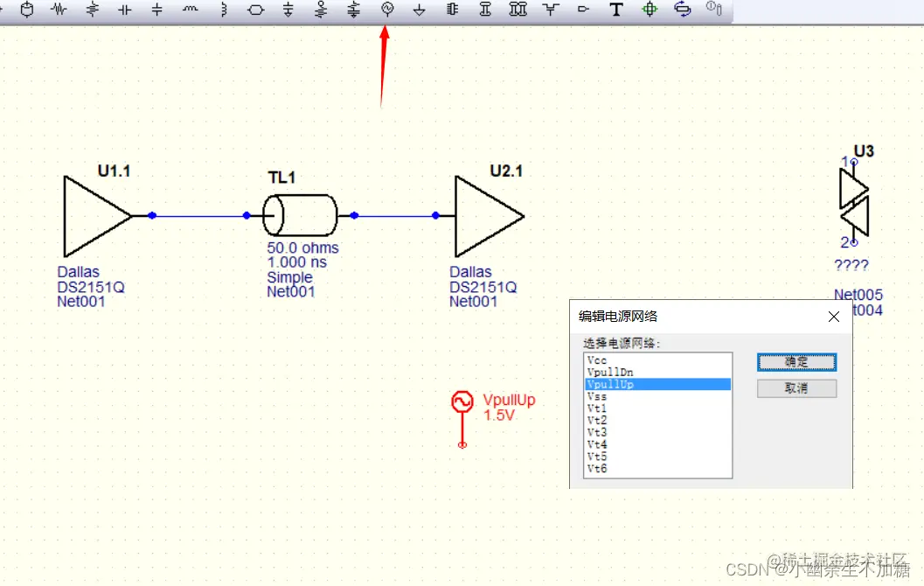
Task: Select Vt4 in the power net list
Action: [657, 444]
